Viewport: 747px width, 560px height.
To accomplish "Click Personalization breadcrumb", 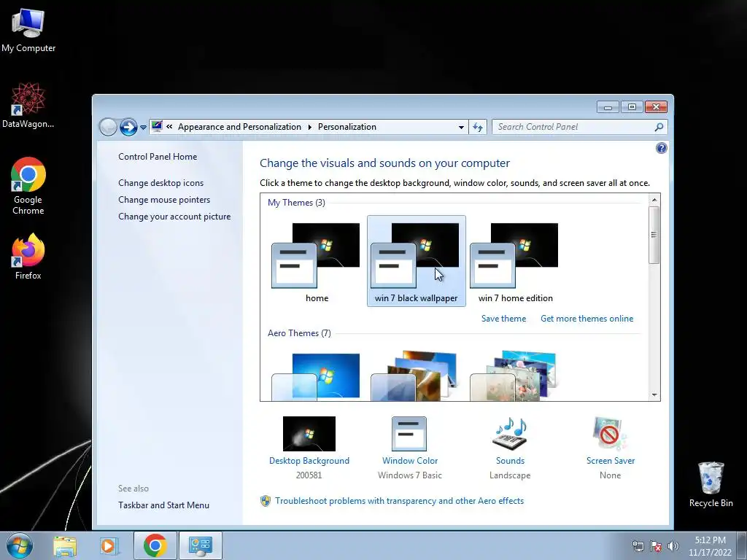I will (347, 127).
